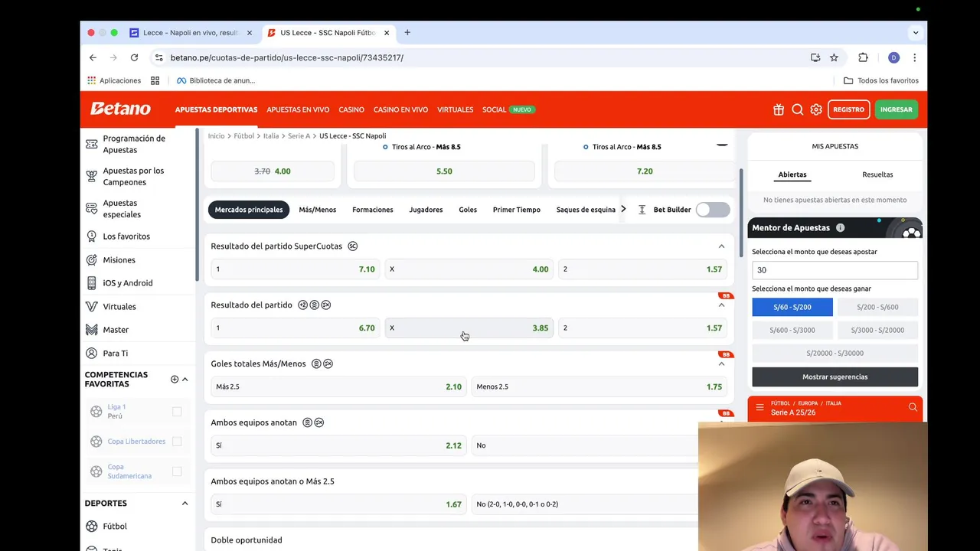Open Chrome three-dot menu
The width and height of the screenshot is (980, 551).
(x=914, y=57)
